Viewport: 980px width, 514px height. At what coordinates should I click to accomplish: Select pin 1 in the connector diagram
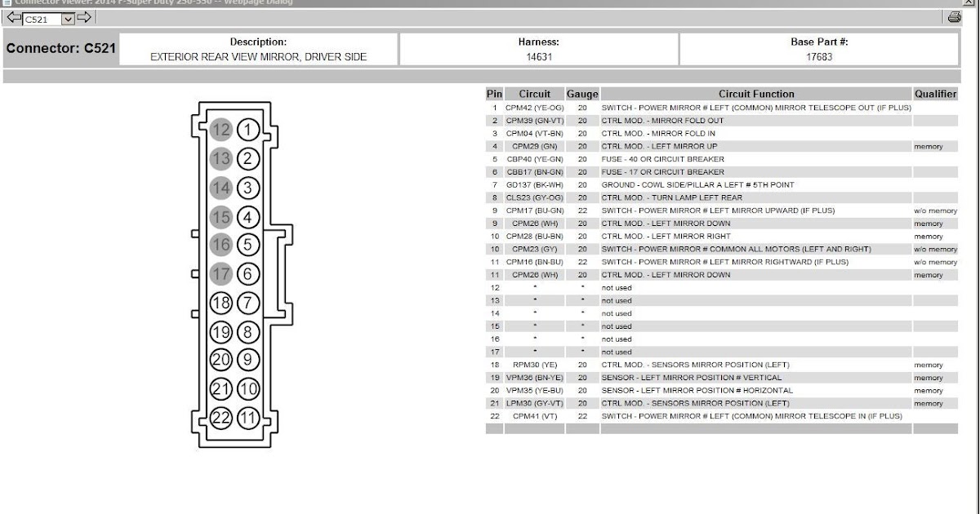coord(247,130)
